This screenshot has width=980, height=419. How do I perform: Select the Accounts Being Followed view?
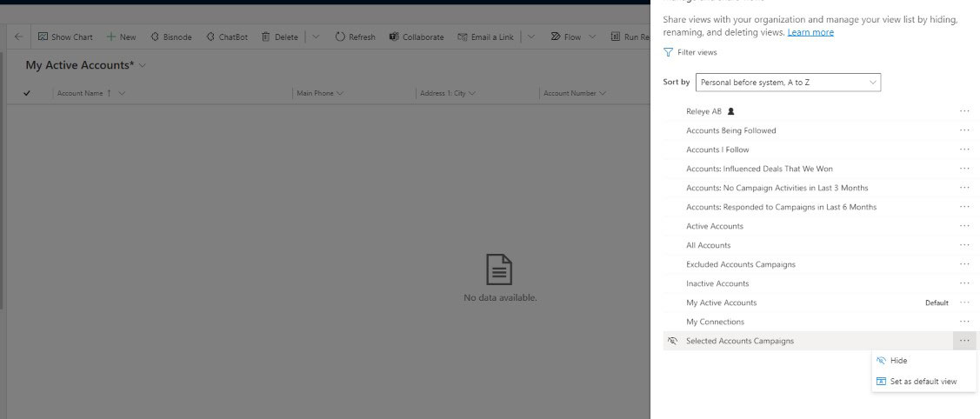click(730, 130)
